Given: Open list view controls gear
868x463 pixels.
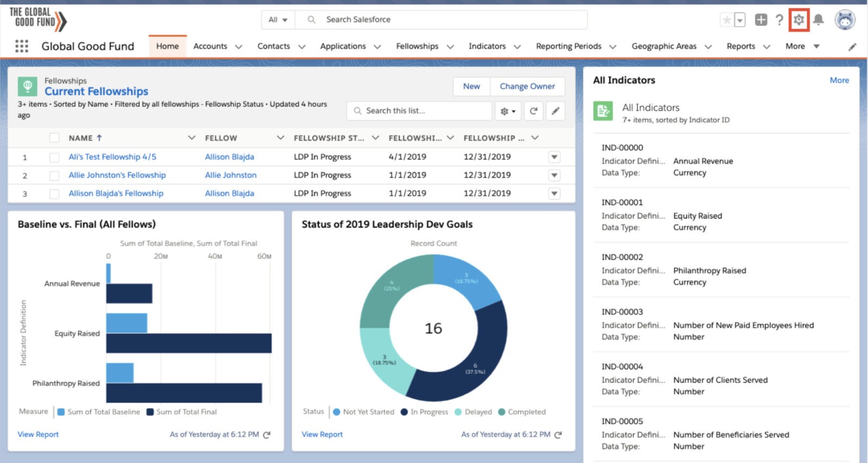Looking at the screenshot, I should [508, 111].
